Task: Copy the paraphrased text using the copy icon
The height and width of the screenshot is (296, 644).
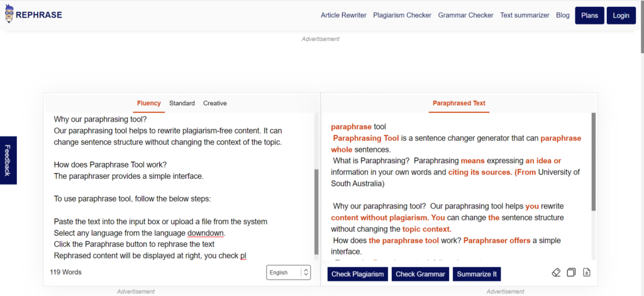Action: [571, 273]
